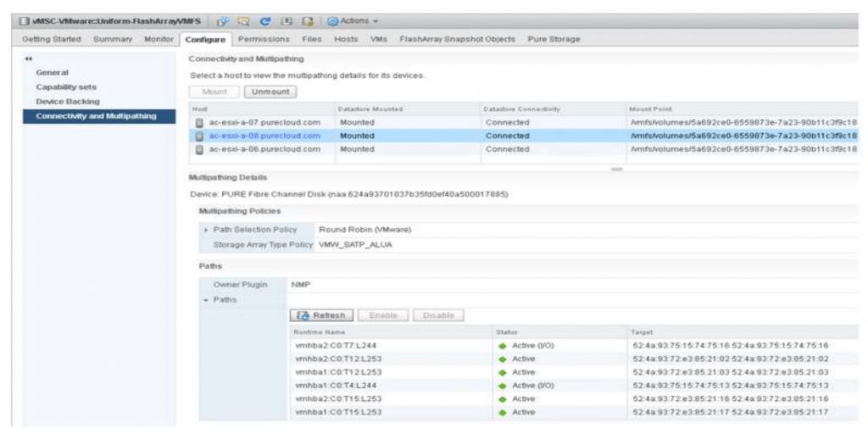This screenshot has width=868, height=445.
Task: Click the panel splitter handle below host table
Action: [617, 169]
